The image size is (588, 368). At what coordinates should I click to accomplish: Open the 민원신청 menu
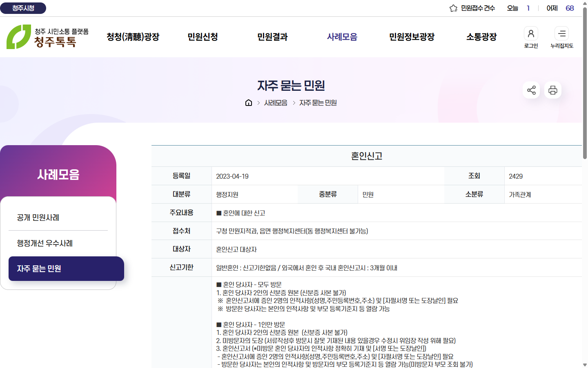(203, 37)
